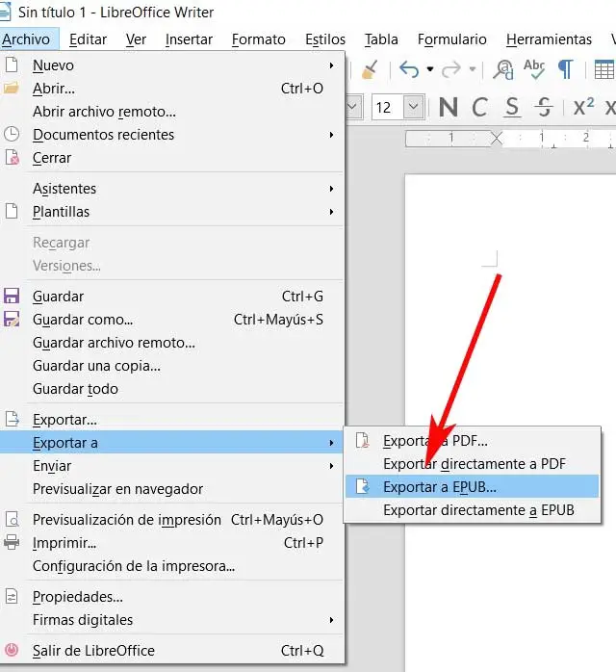Click the Nuevo blank document icon

click(x=12, y=65)
